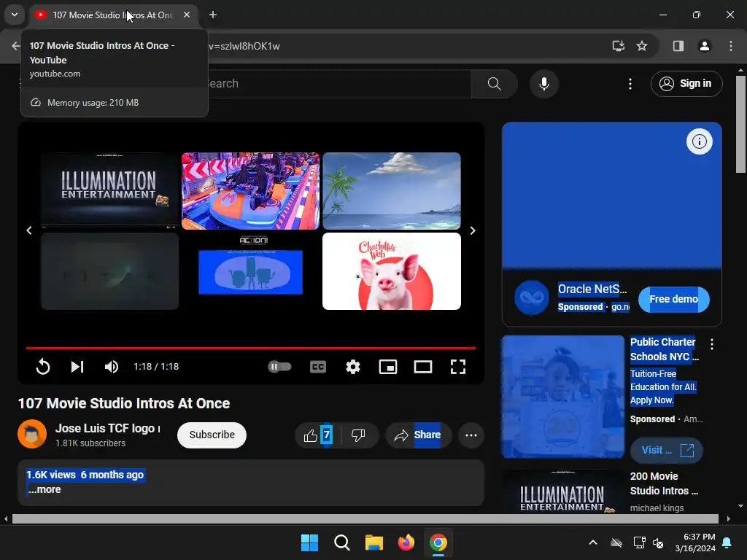Focus the YouTube search field

(338, 84)
